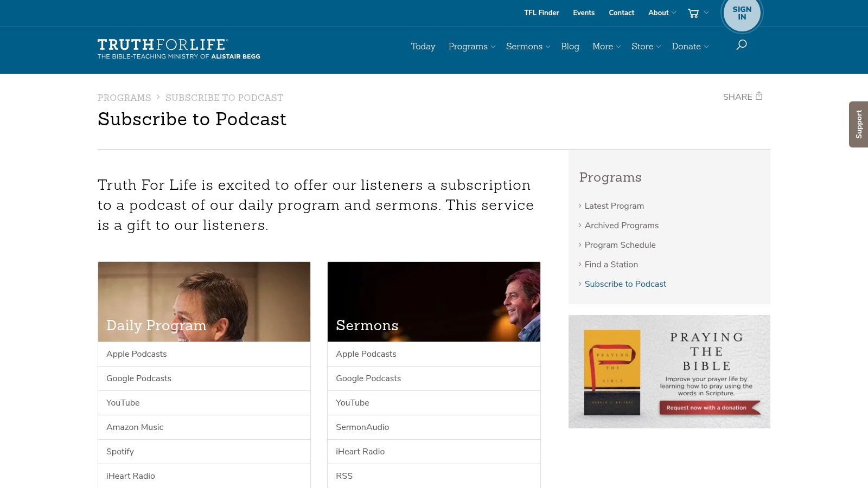This screenshot has height=488, width=868.
Task: Open Spotify under Daily Program
Action: click(x=120, y=451)
